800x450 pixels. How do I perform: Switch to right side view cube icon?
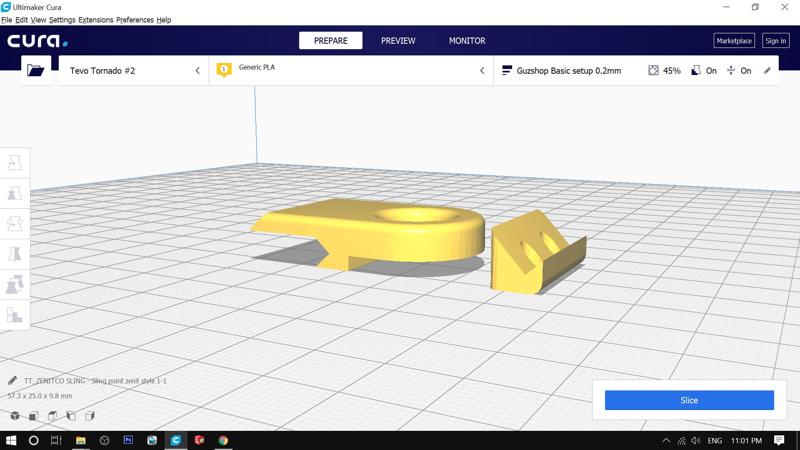[x=90, y=416]
